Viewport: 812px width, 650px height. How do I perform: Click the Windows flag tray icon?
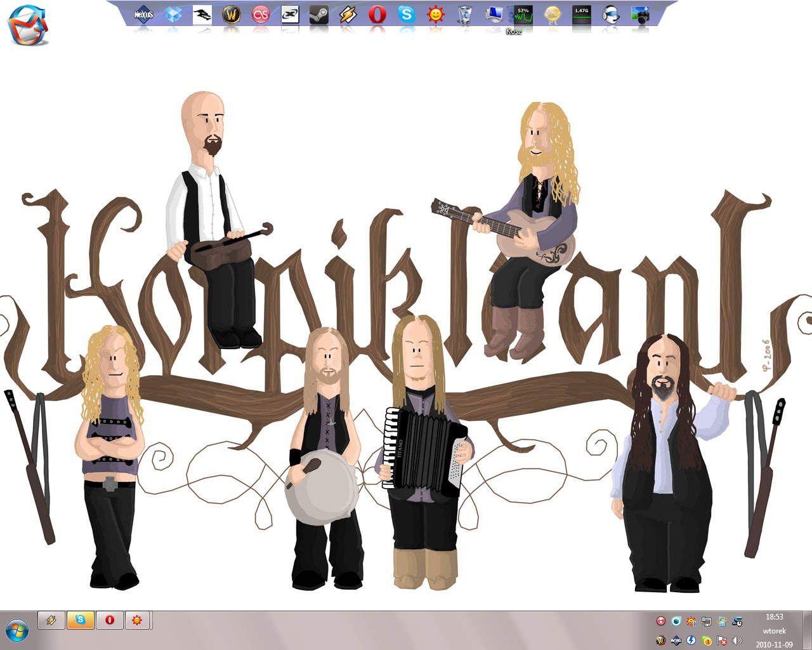[x=721, y=621]
